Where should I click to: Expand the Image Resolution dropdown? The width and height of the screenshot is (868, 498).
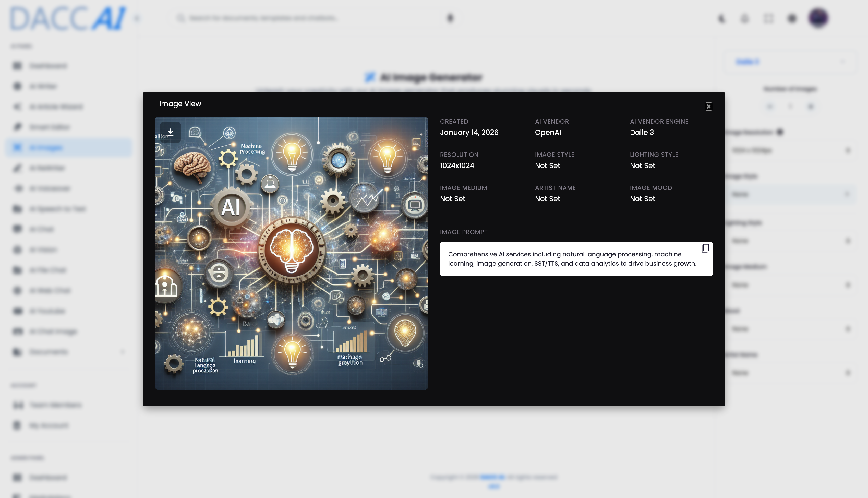coord(790,150)
